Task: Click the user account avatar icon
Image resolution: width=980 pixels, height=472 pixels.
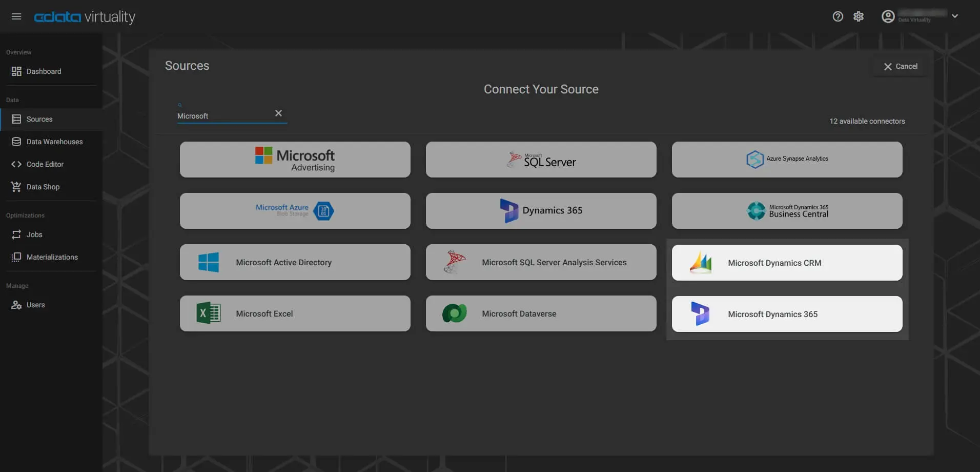Action: [x=888, y=16]
